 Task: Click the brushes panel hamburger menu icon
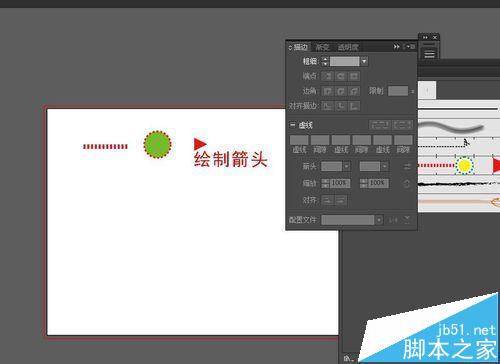(x=429, y=54)
